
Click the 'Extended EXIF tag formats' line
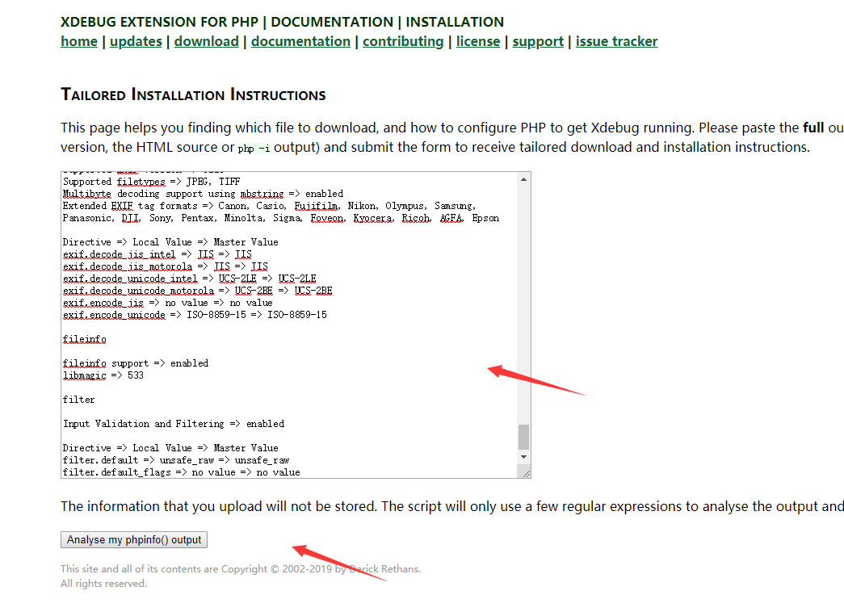click(x=281, y=212)
